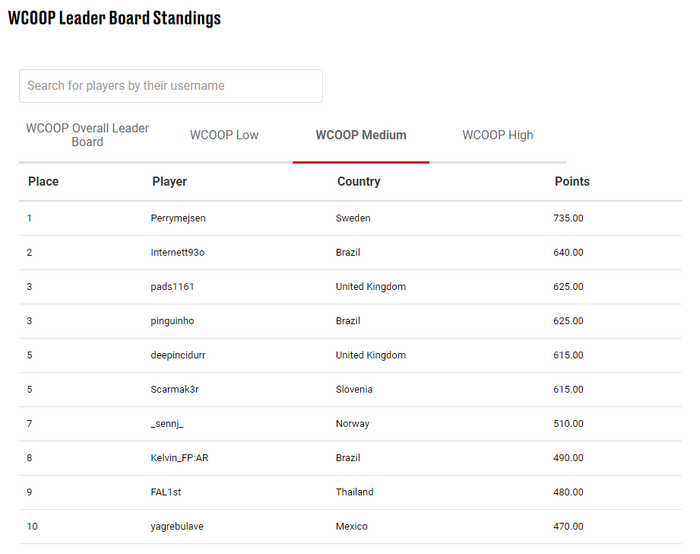Image resolution: width=700 pixels, height=554 pixels.
Task: Click player name Scarmak3r
Action: (x=175, y=389)
